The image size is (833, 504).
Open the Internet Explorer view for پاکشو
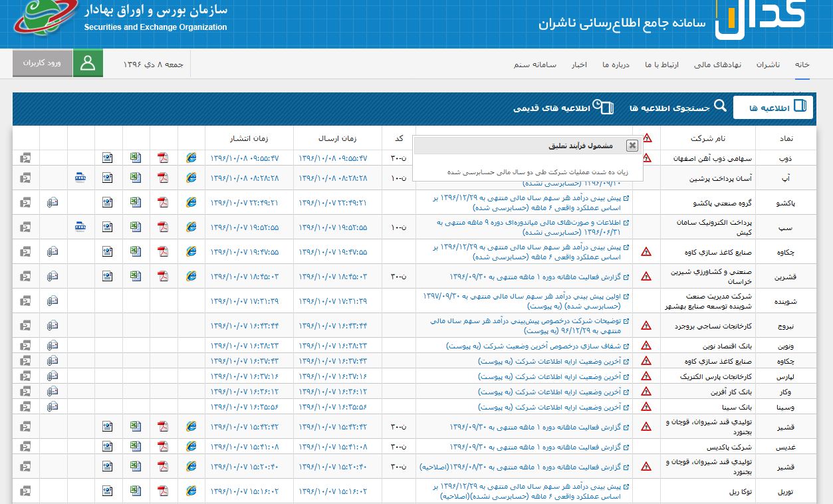pyautogui.click(x=191, y=202)
